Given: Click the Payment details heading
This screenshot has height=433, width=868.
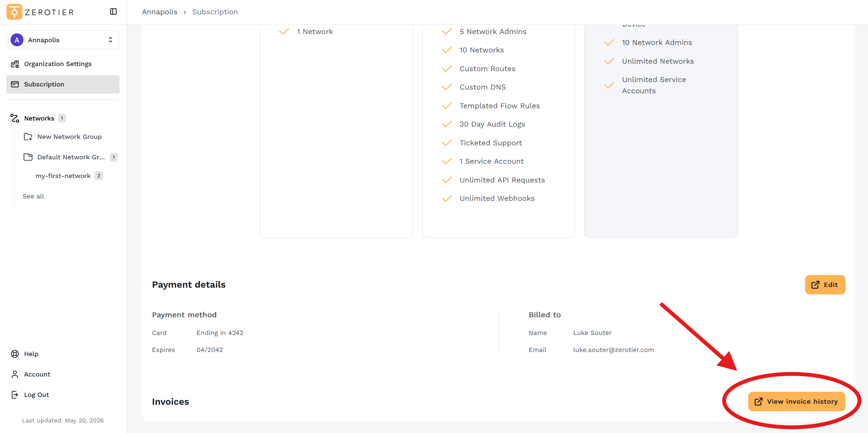Looking at the screenshot, I should click(189, 285).
